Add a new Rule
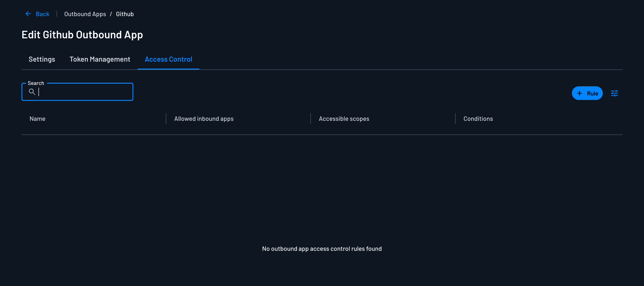Image resolution: width=644 pixels, height=286 pixels. [x=587, y=93]
